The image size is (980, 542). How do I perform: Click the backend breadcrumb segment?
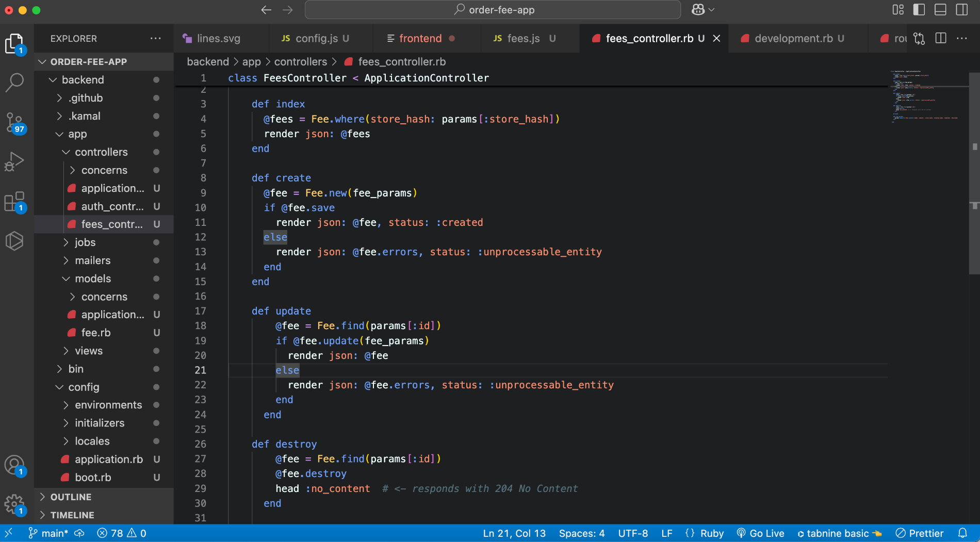207,62
